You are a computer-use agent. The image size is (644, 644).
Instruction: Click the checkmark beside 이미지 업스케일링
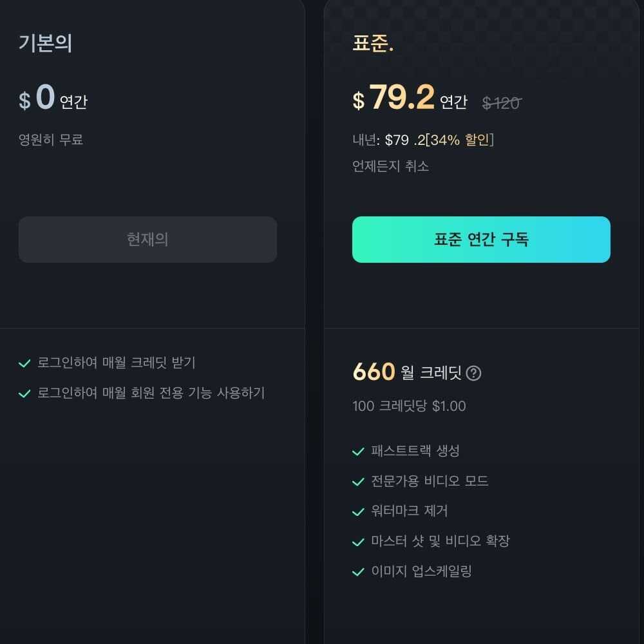coord(358,571)
